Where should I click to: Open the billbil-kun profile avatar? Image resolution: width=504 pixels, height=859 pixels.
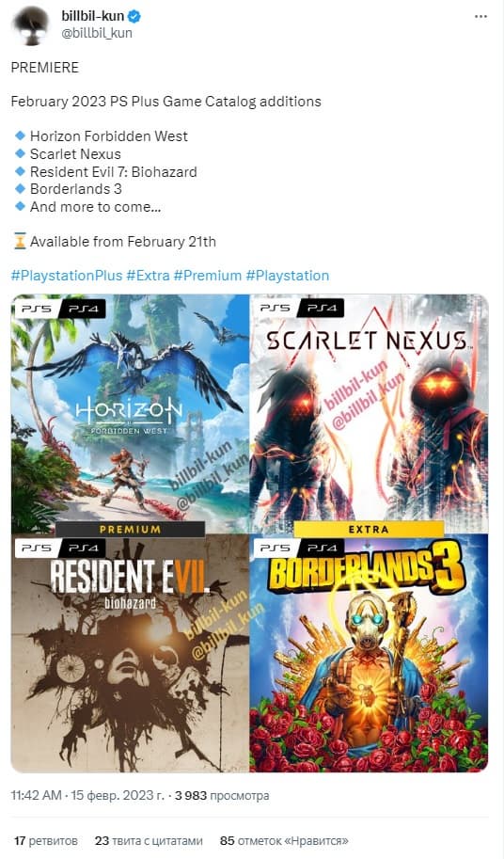[31, 25]
